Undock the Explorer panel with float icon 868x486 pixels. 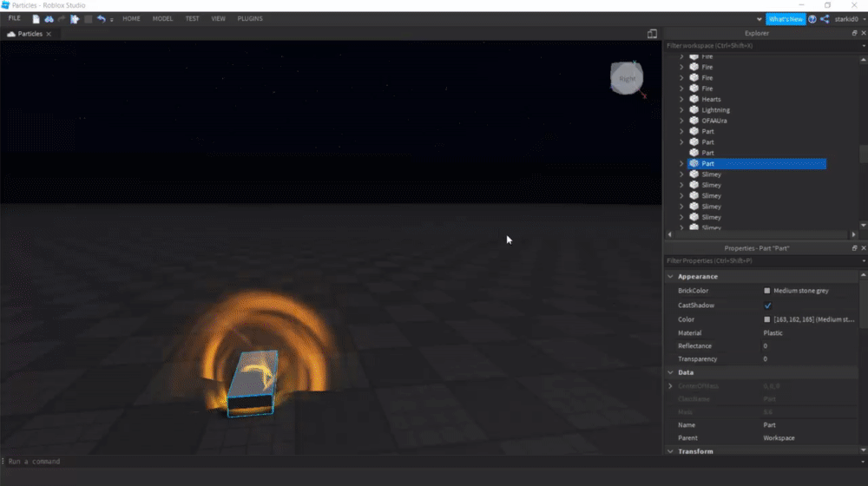(854, 33)
